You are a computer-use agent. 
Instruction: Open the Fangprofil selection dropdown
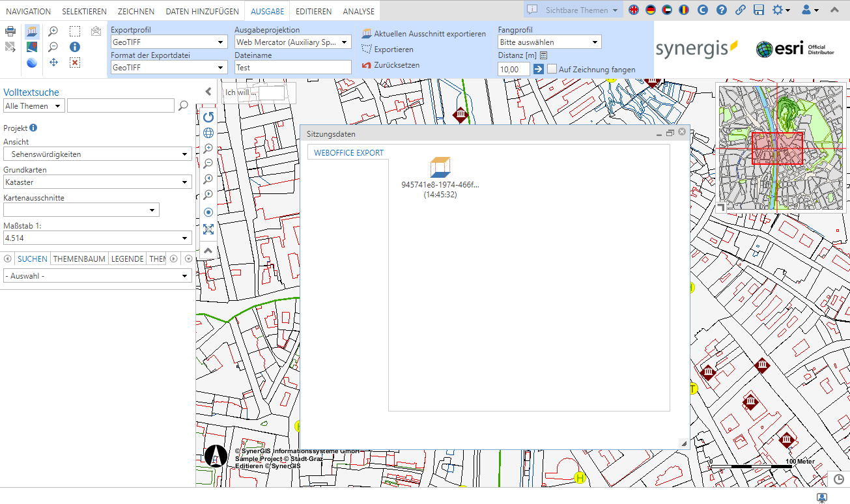click(x=548, y=42)
